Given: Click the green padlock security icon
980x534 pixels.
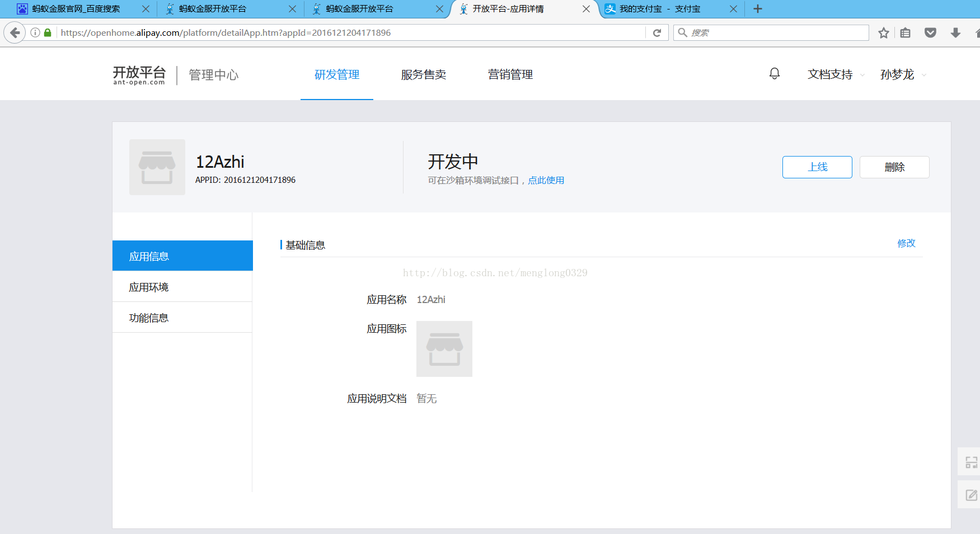Looking at the screenshot, I should click(x=48, y=32).
